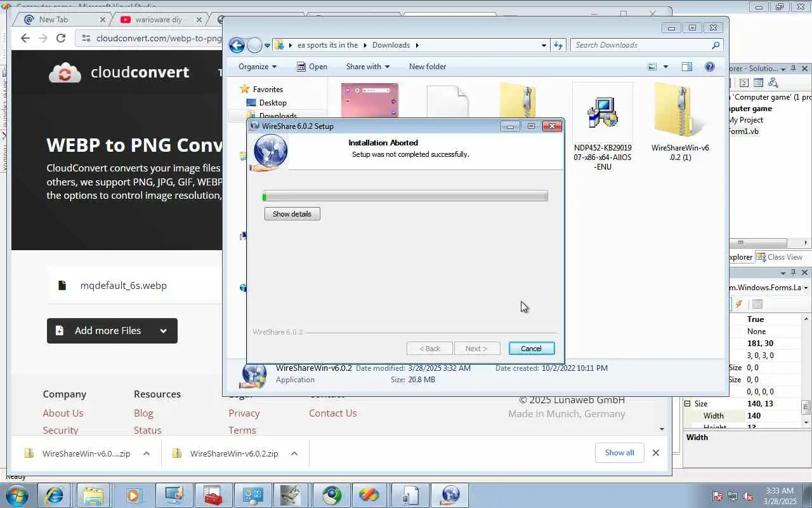Open Explorer help via question mark icon

(x=710, y=67)
